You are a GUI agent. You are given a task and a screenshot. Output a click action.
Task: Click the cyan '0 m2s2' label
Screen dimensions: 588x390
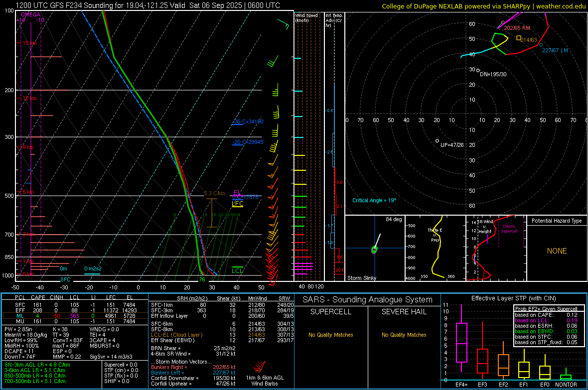93,268
